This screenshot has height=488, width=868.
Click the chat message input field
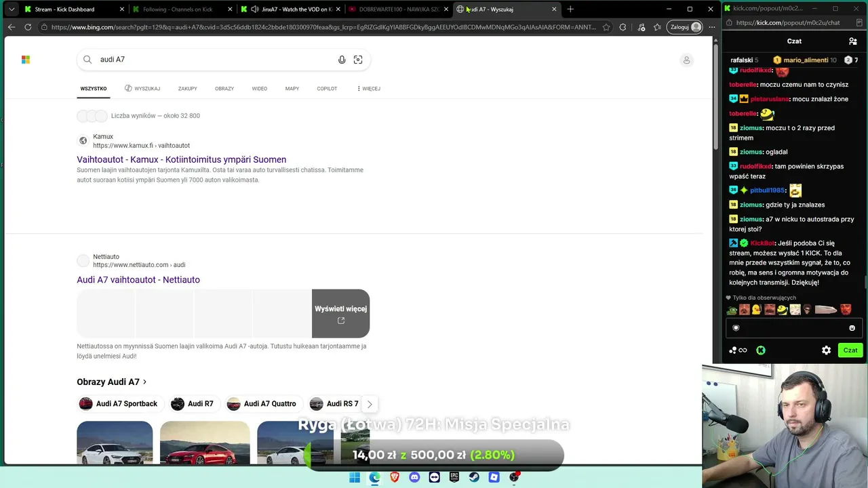(793, 328)
